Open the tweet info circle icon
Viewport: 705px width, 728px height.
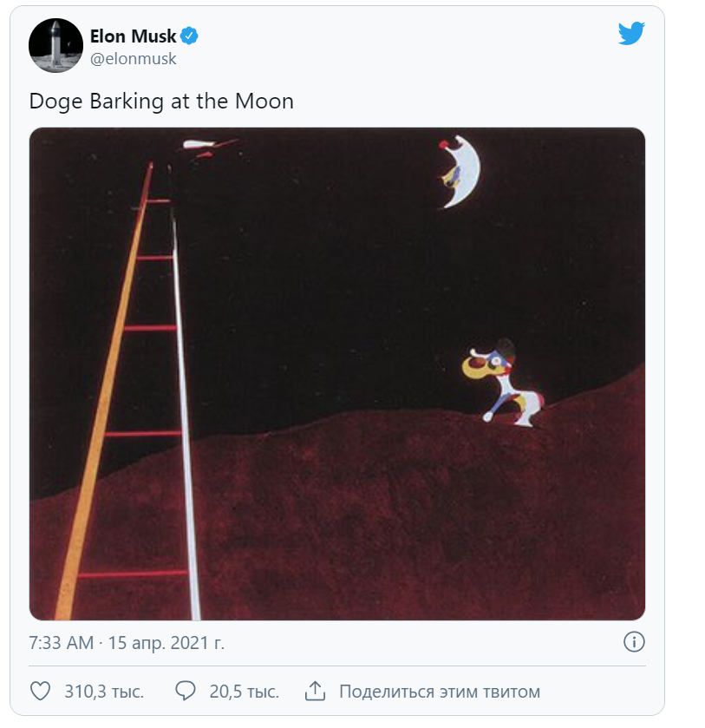[634, 643]
